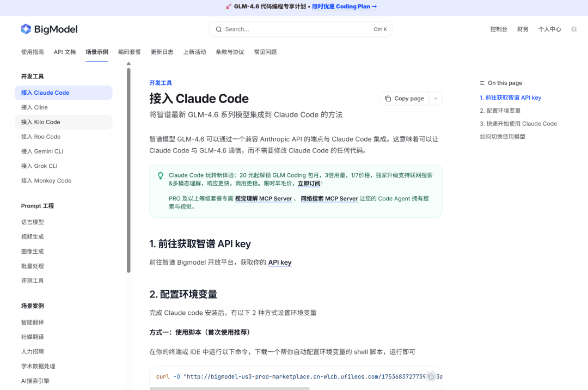Click the copy icon in Copy page button
Screen dimensions: 588x390
pos(388,99)
